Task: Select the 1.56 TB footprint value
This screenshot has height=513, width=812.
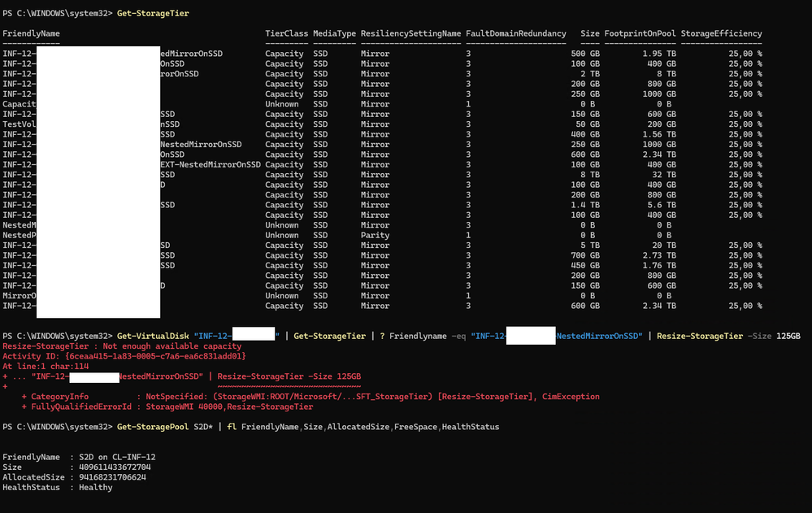Action: pyautogui.click(x=658, y=135)
